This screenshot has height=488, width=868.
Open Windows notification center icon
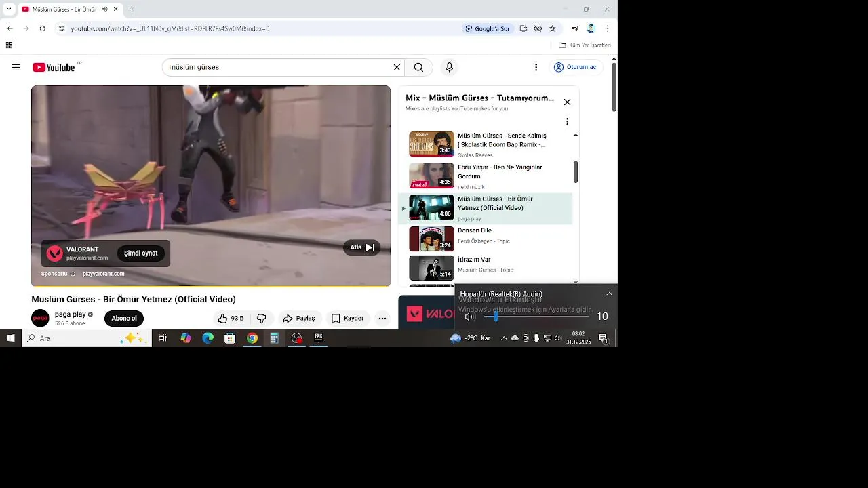tap(603, 338)
